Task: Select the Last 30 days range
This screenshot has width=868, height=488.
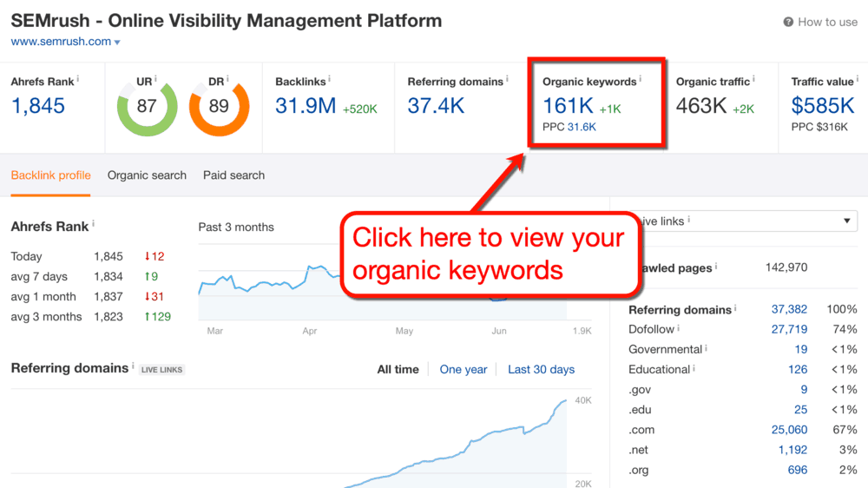Action: tap(542, 369)
